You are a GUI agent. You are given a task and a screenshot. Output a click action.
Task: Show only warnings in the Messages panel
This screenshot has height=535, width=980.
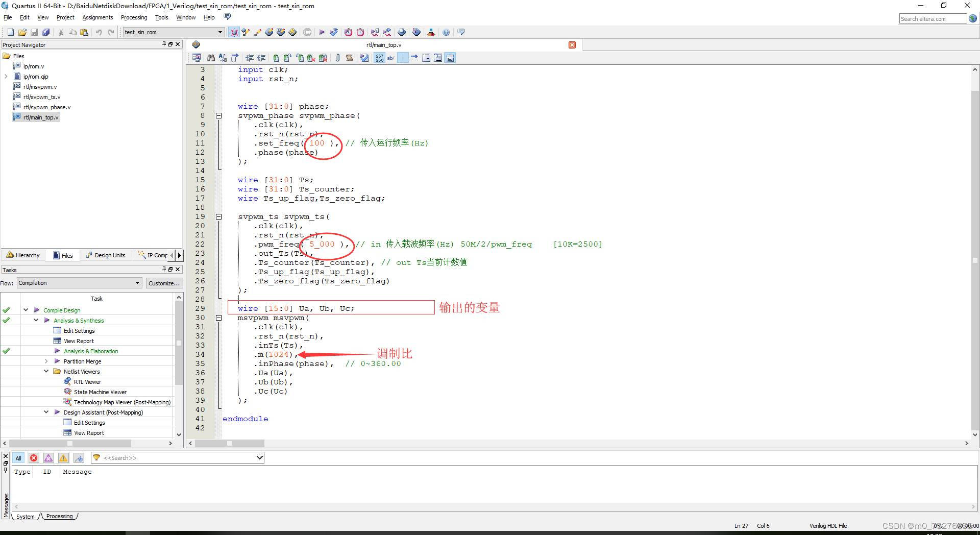[x=63, y=458]
